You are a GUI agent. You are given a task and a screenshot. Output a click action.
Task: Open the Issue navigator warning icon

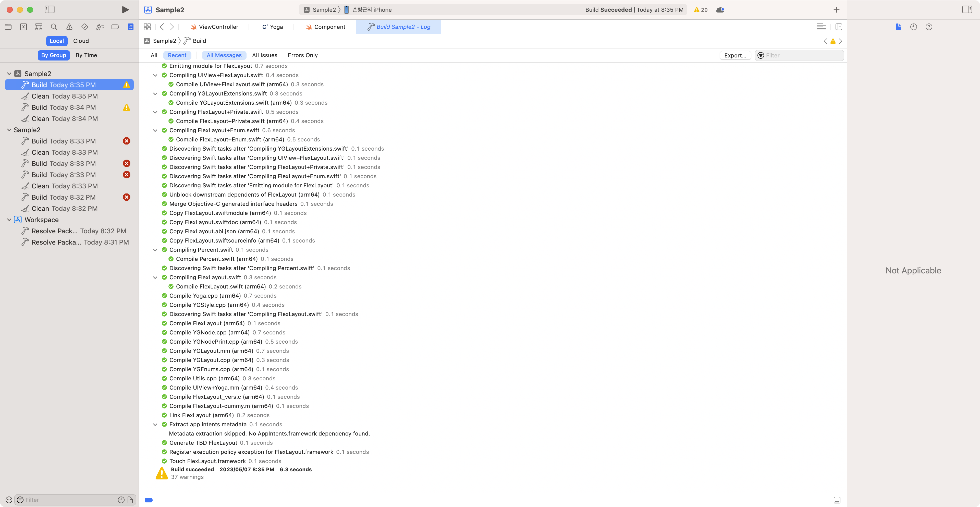69,27
